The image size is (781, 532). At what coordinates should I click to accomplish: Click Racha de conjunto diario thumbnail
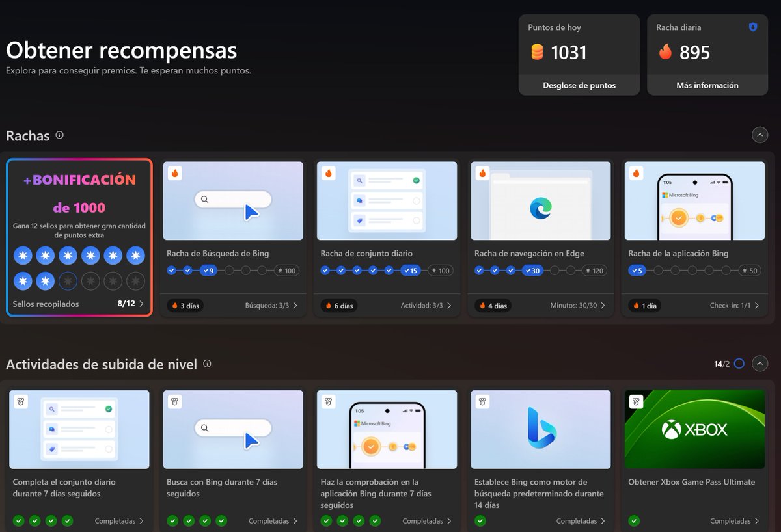[x=387, y=201]
